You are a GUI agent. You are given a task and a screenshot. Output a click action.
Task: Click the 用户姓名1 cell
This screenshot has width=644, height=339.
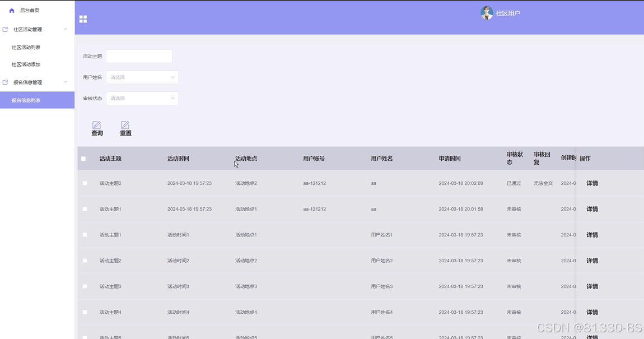coord(381,235)
